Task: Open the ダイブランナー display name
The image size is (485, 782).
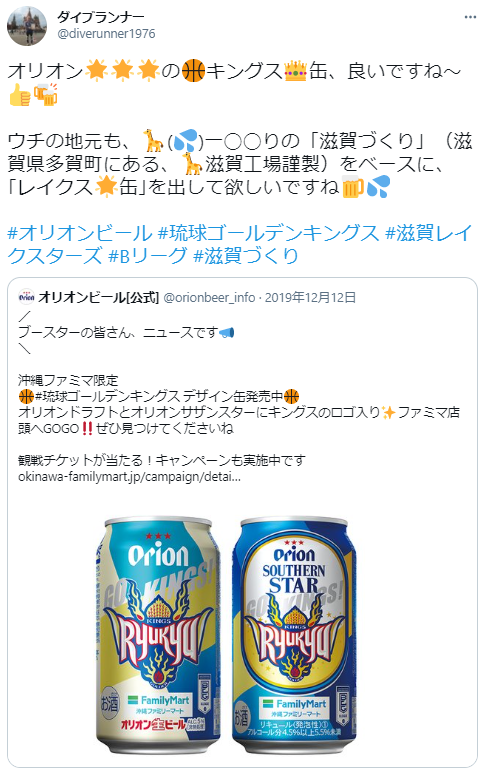Action: click(101, 17)
